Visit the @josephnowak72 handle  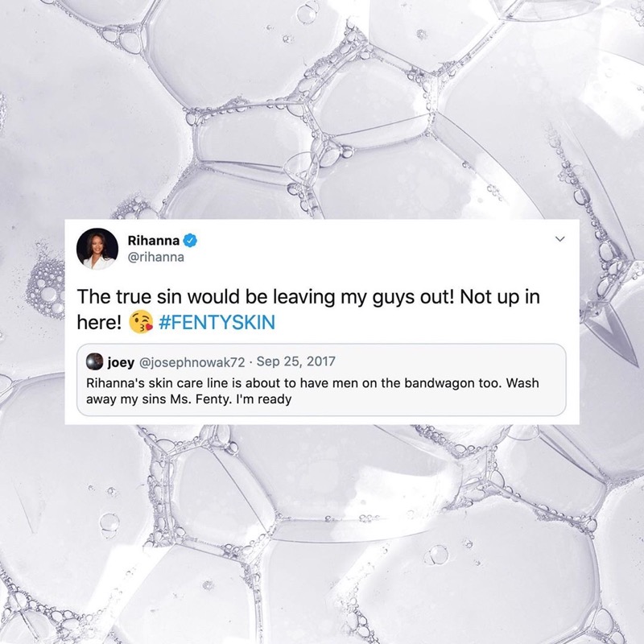(192, 362)
